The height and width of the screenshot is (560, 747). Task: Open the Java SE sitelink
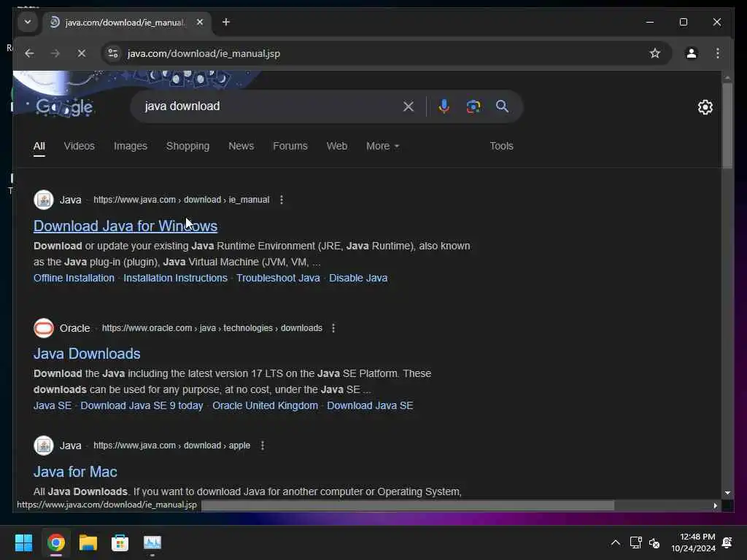coord(53,405)
